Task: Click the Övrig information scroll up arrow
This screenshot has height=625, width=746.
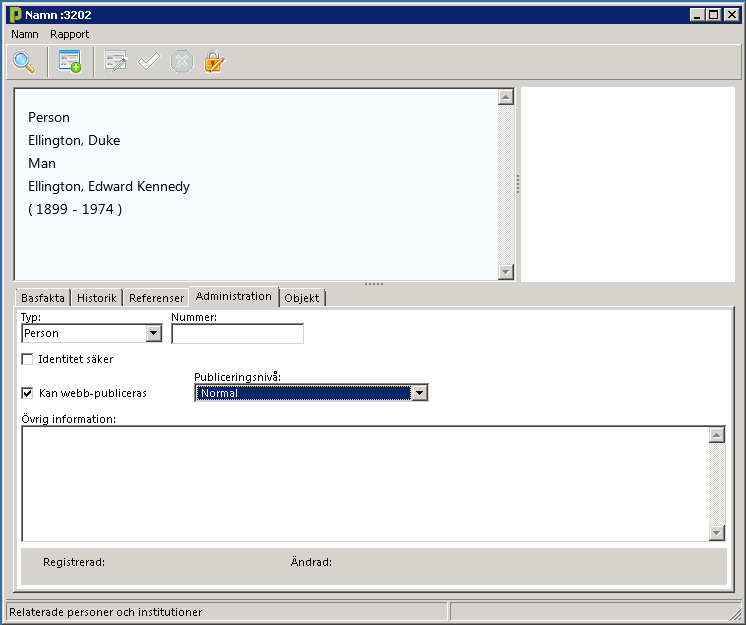Action: coord(717,435)
